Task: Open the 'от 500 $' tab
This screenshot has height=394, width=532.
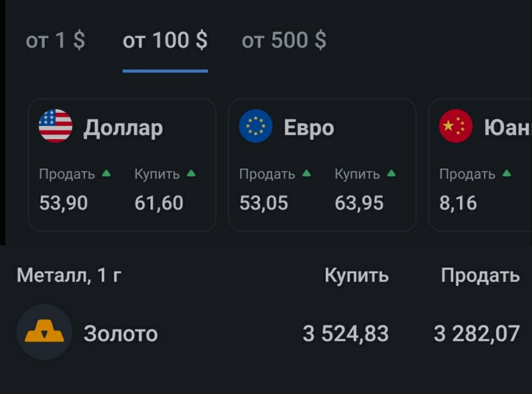Action: (284, 40)
